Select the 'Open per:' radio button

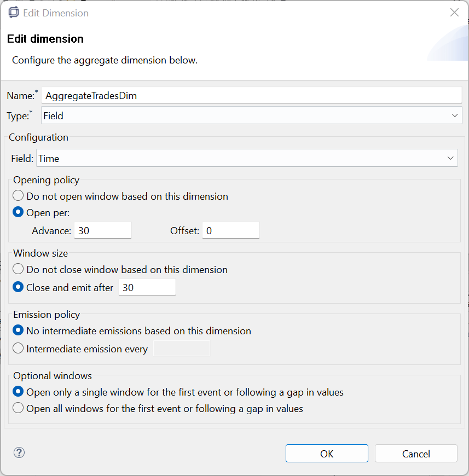19,212
